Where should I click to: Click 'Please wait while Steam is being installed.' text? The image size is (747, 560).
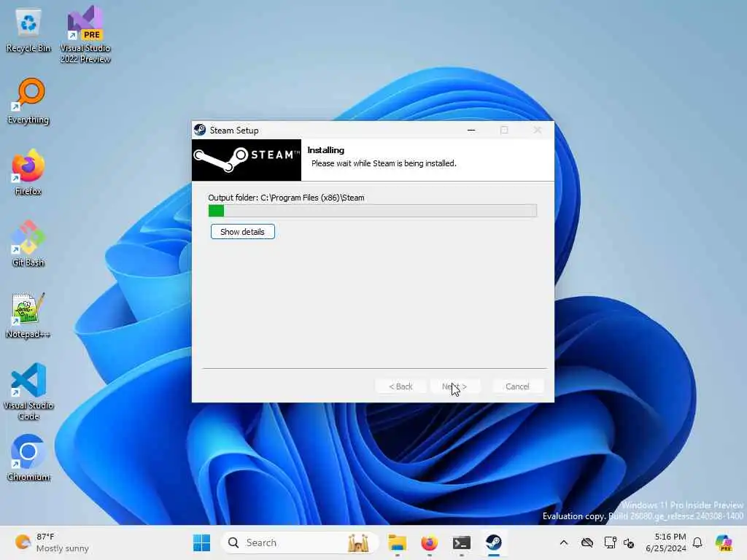pos(384,163)
